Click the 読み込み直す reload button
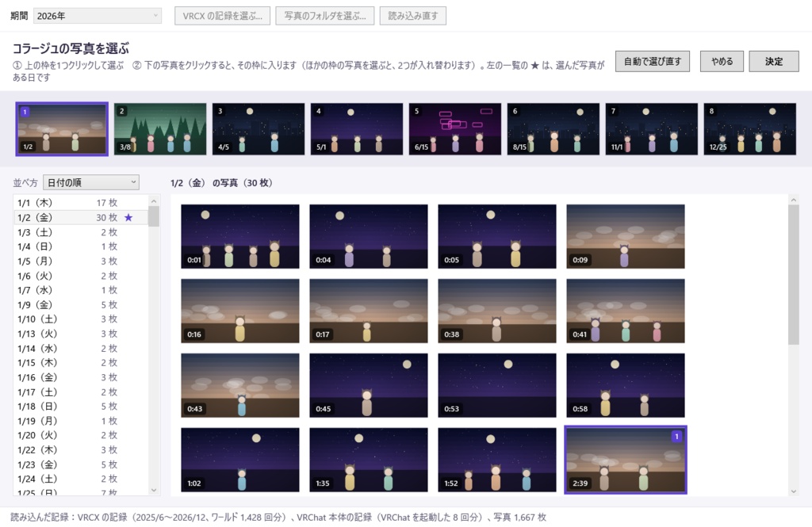Viewport: 812px width, 527px height. tap(412, 16)
